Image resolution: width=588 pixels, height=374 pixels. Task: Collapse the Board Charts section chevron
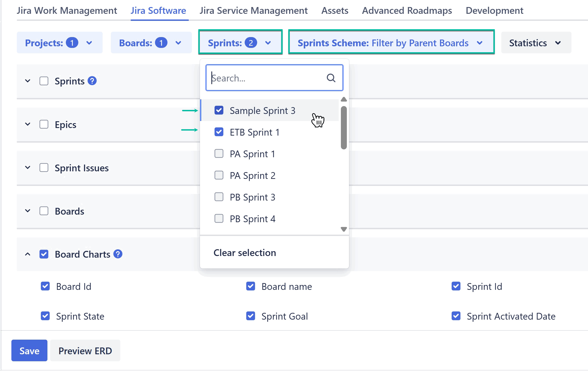pos(28,254)
